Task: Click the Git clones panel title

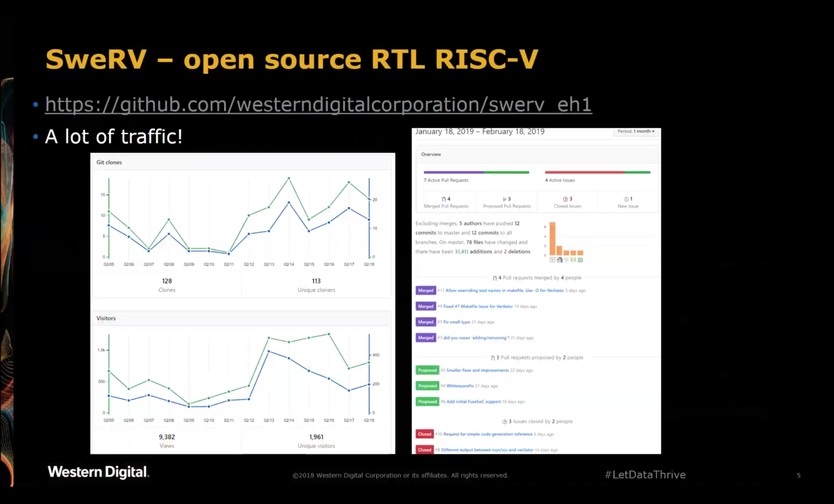Action: coord(109,162)
